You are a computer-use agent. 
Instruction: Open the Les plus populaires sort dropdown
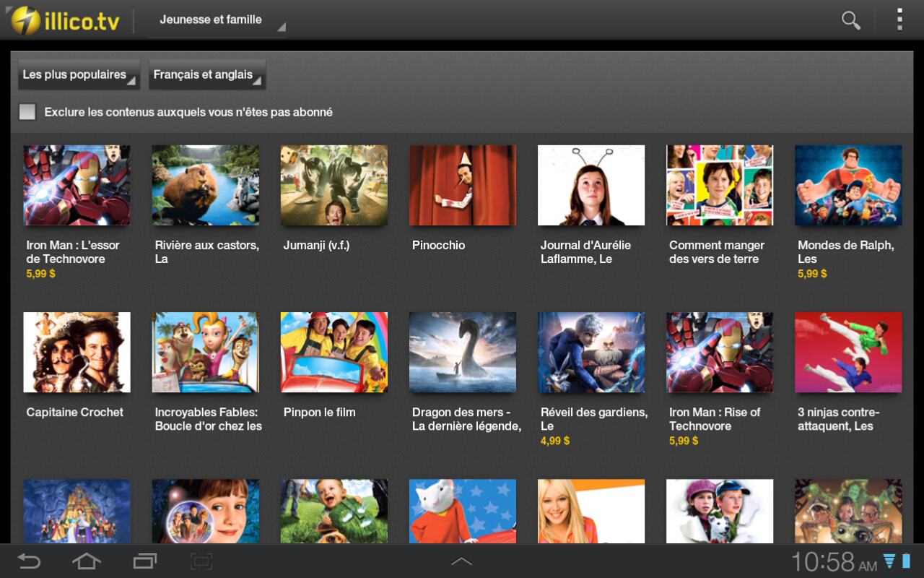click(x=79, y=74)
